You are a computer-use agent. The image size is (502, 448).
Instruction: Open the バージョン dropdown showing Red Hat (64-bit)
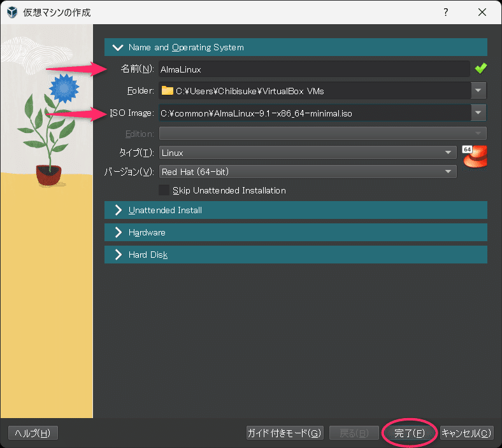click(308, 172)
